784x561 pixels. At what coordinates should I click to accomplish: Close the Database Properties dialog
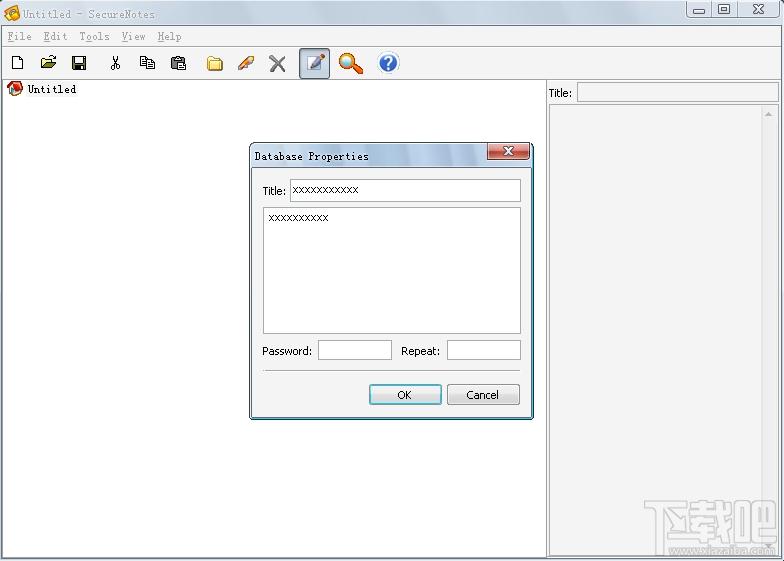tap(508, 151)
